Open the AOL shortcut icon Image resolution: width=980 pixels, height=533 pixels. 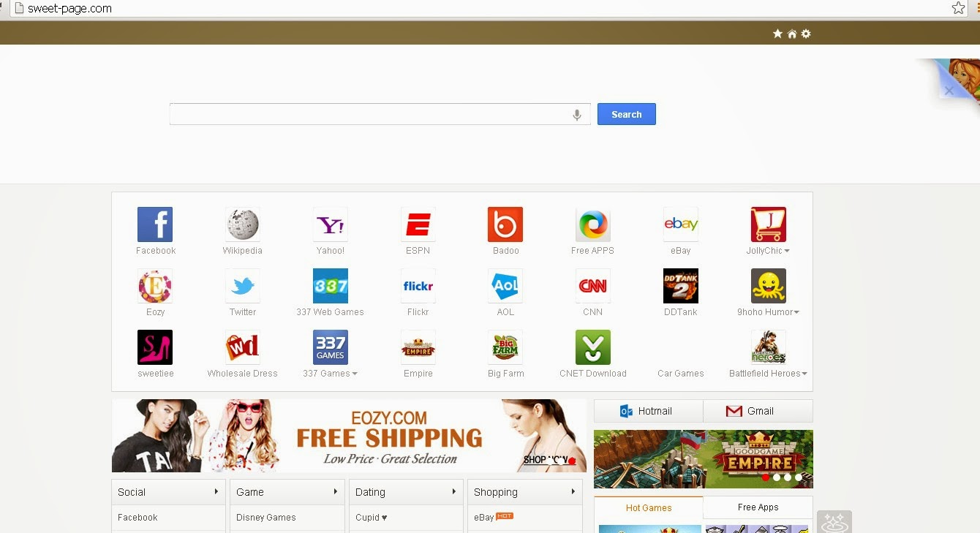(505, 286)
